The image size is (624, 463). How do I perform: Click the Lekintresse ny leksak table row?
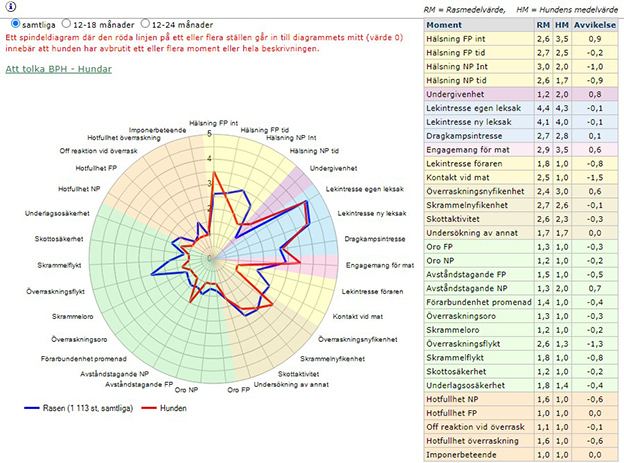[x=521, y=122]
